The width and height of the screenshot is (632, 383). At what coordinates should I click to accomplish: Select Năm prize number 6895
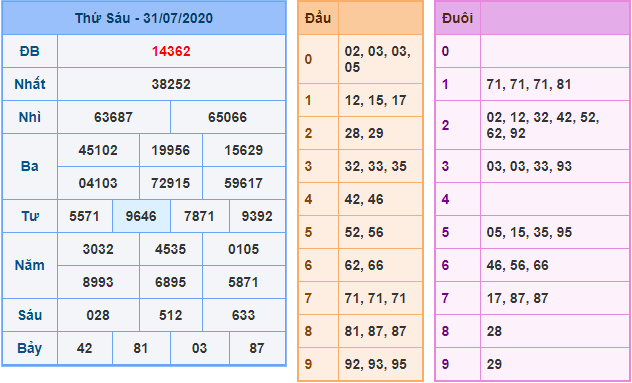tap(171, 282)
